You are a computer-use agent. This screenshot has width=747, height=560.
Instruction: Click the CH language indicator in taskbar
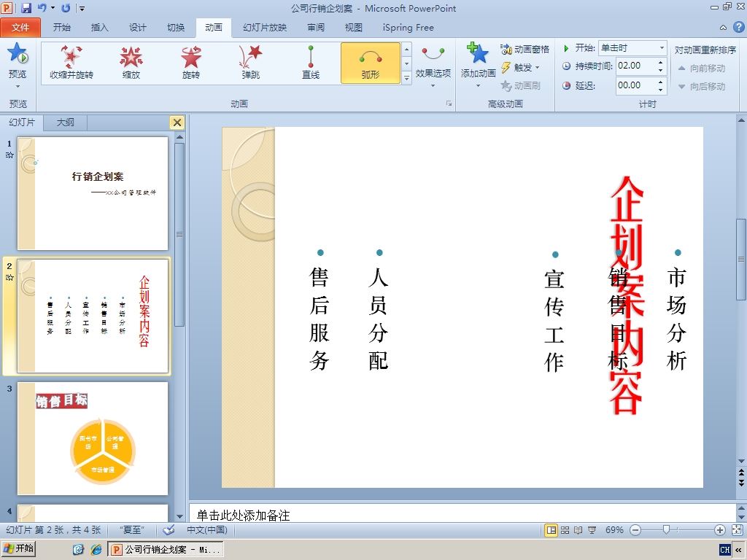pyautogui.click(x=724, y=550)
